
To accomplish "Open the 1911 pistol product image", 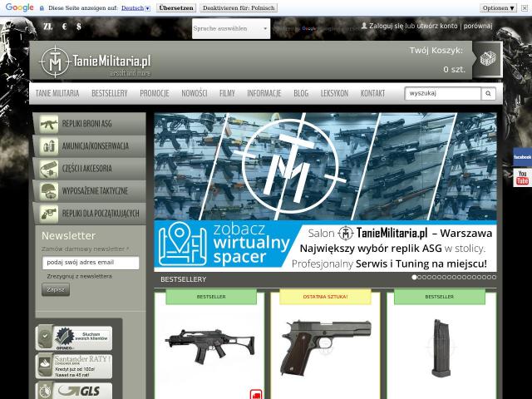I will click(326, 347).
